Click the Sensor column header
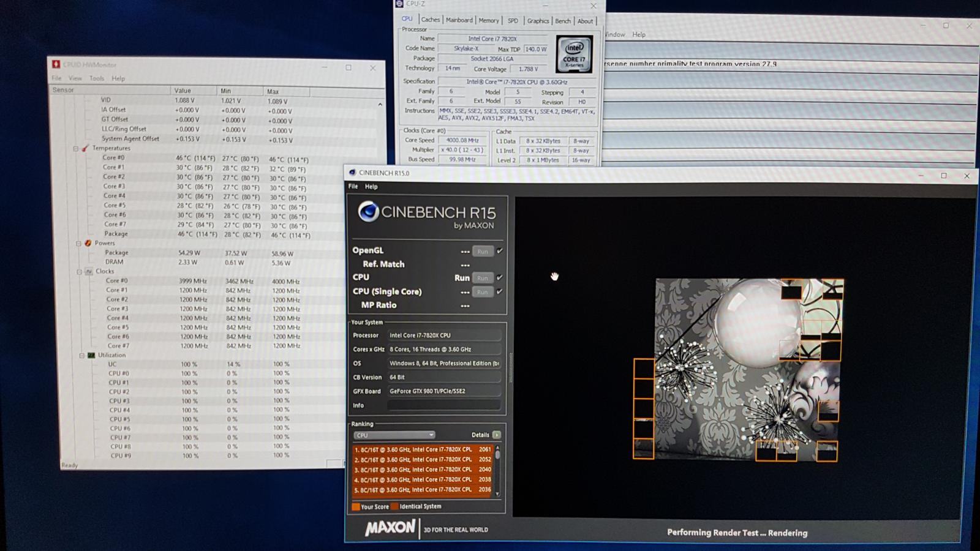The image size is (980, 551). [110, 90]
